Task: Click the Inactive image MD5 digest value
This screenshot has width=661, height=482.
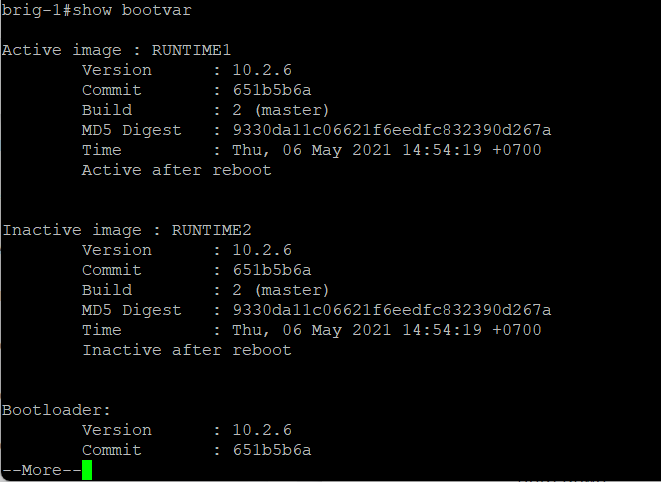Action: [392, 310]
